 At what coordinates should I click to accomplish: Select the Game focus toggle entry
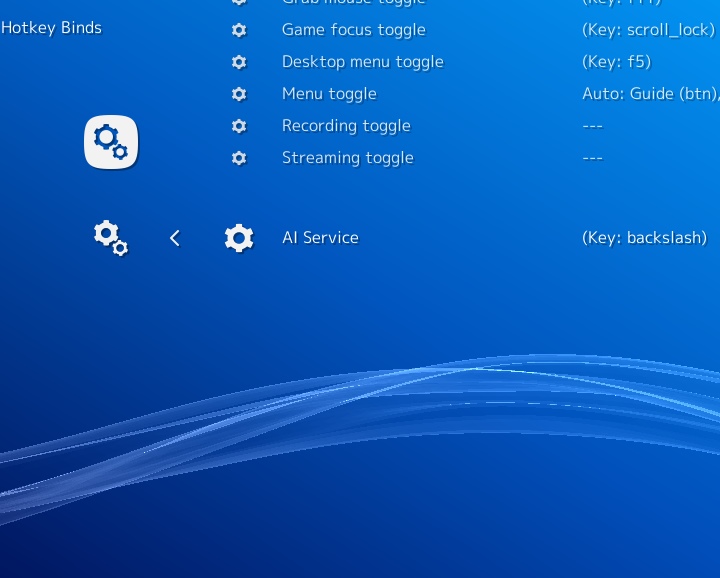353,30
